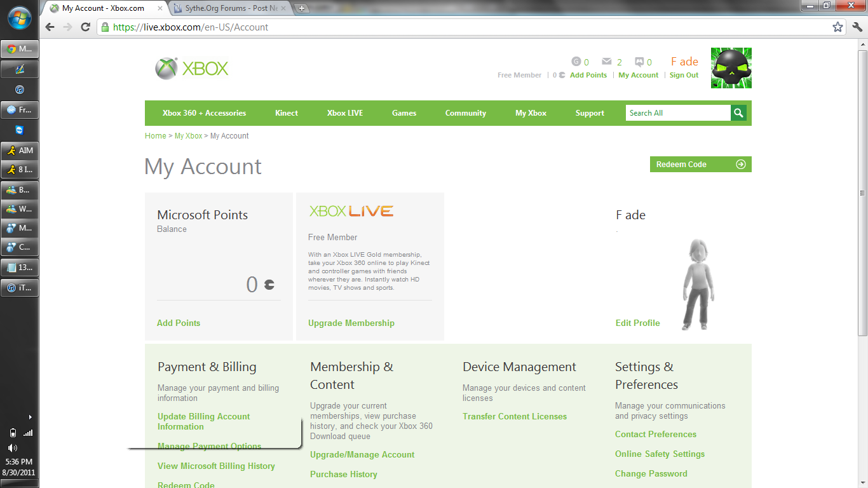Open the Community menu item
The width and height of the screenshot is (868, 488).
(x=466, y=113)
